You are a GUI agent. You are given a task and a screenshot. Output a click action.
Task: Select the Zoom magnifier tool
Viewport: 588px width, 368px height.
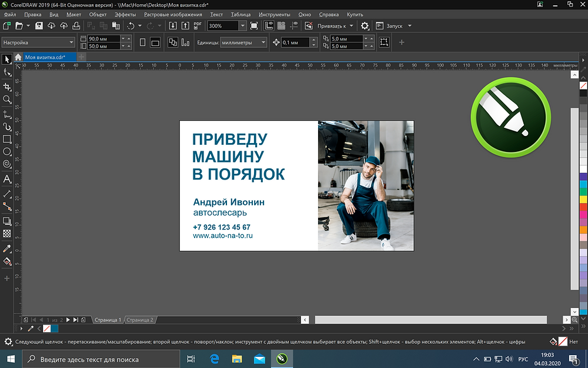(7, 100)
